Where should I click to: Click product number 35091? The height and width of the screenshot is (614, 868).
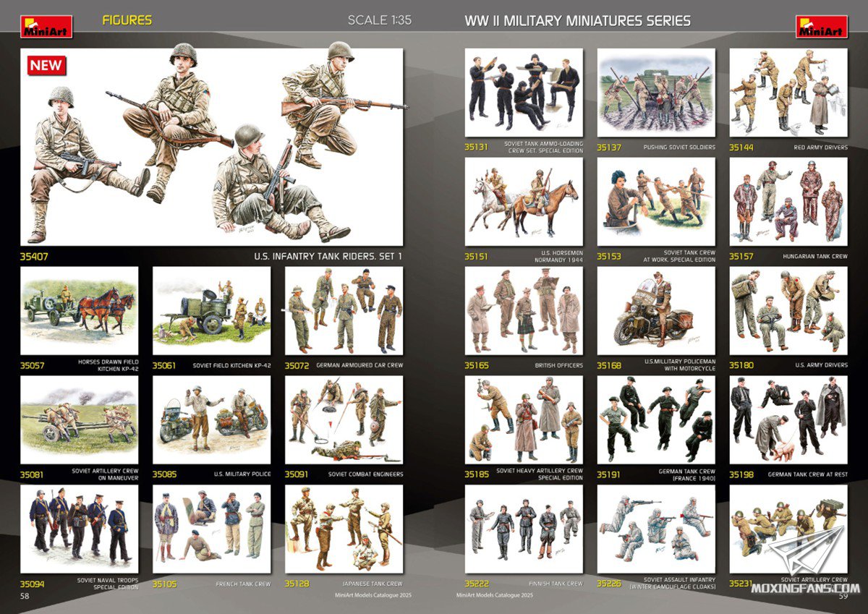297,474
